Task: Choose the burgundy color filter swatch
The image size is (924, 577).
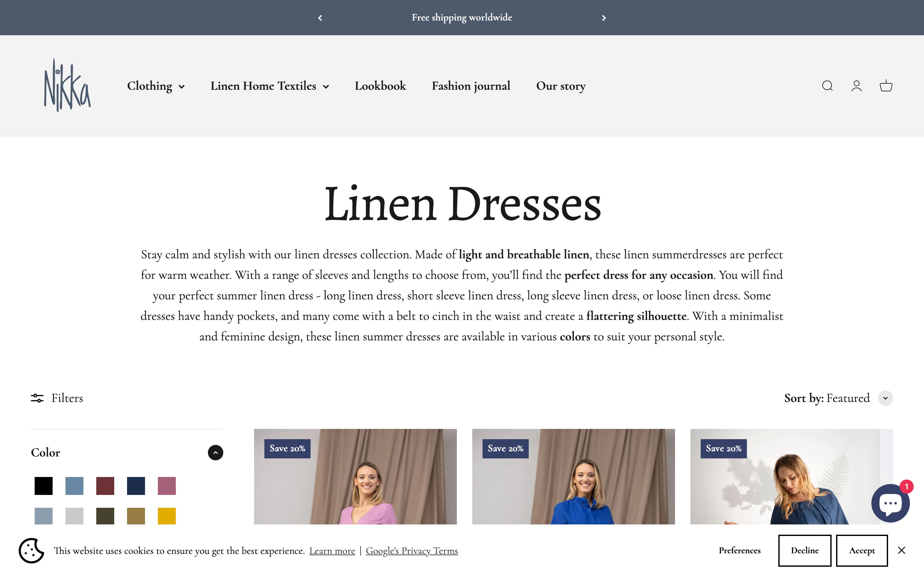Action: coord(105,486)
